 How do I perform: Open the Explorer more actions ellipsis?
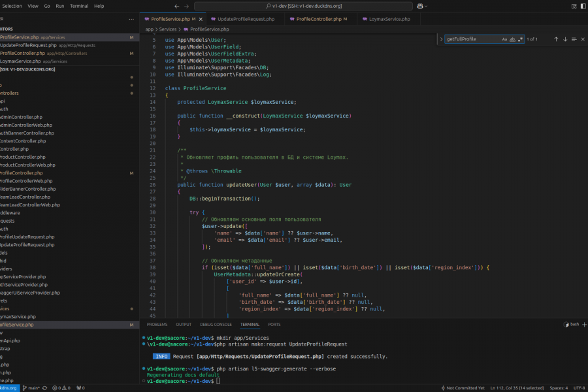[x=131, y=19]
